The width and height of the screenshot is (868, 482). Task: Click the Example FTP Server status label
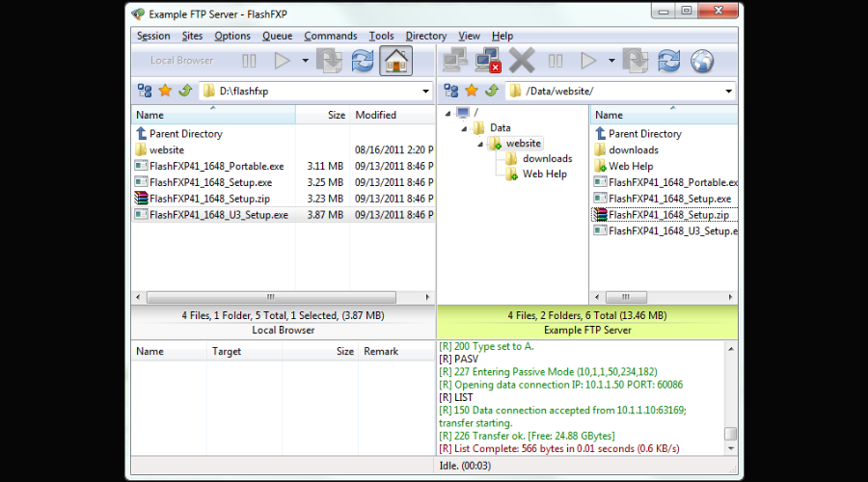[x=587, y=331]
